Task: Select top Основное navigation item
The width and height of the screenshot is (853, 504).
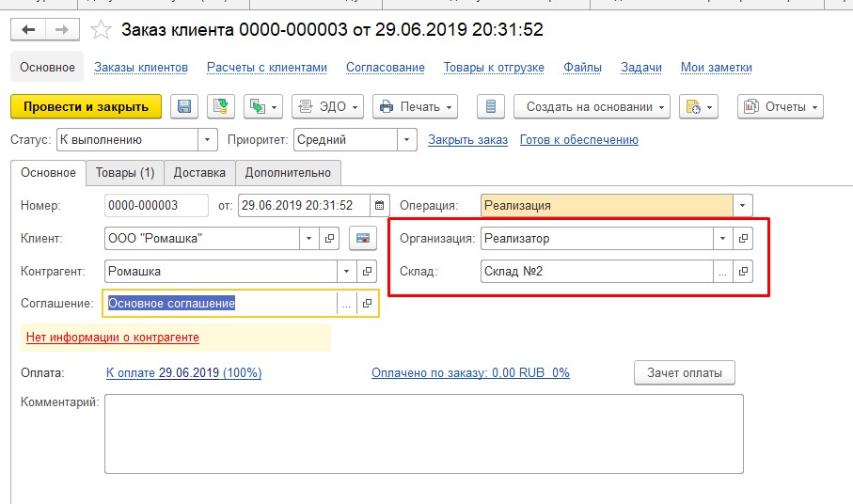Action: tap(47, 68)
